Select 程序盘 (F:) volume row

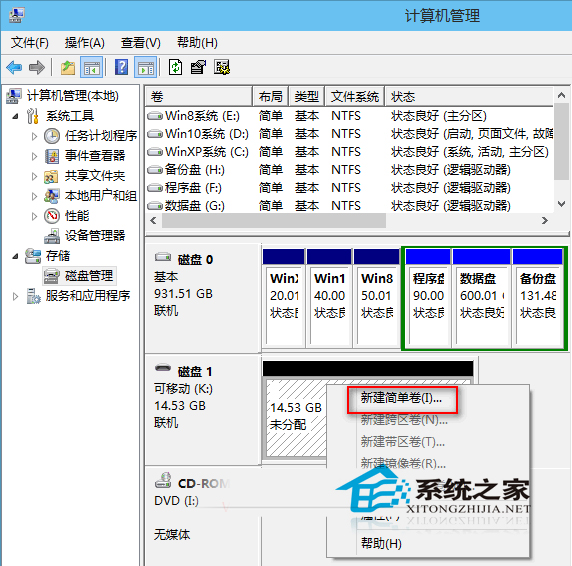(x=349, y=188)
